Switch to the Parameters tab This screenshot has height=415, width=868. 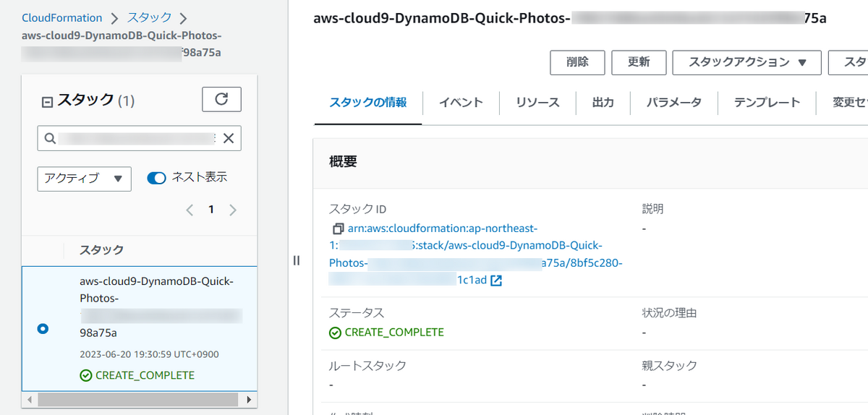click(674, 103)
